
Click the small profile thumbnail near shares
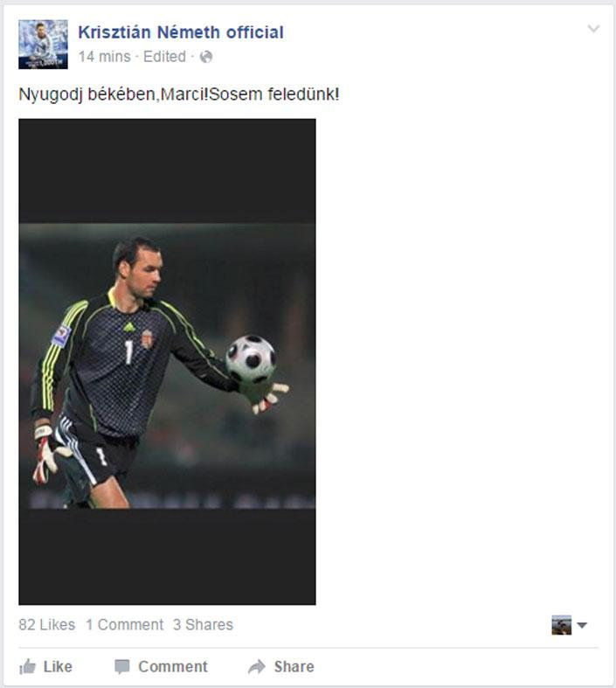click(562, 625)
